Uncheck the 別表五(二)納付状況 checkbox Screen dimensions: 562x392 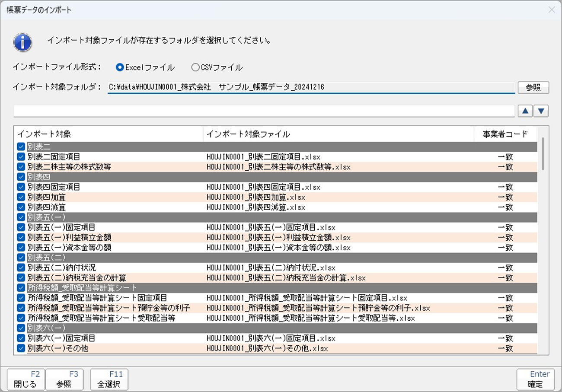pos(21,268)
